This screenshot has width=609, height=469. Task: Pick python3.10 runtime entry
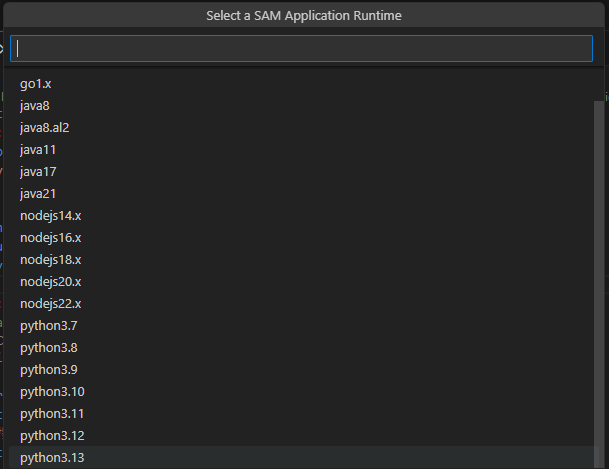pos(301,392)
